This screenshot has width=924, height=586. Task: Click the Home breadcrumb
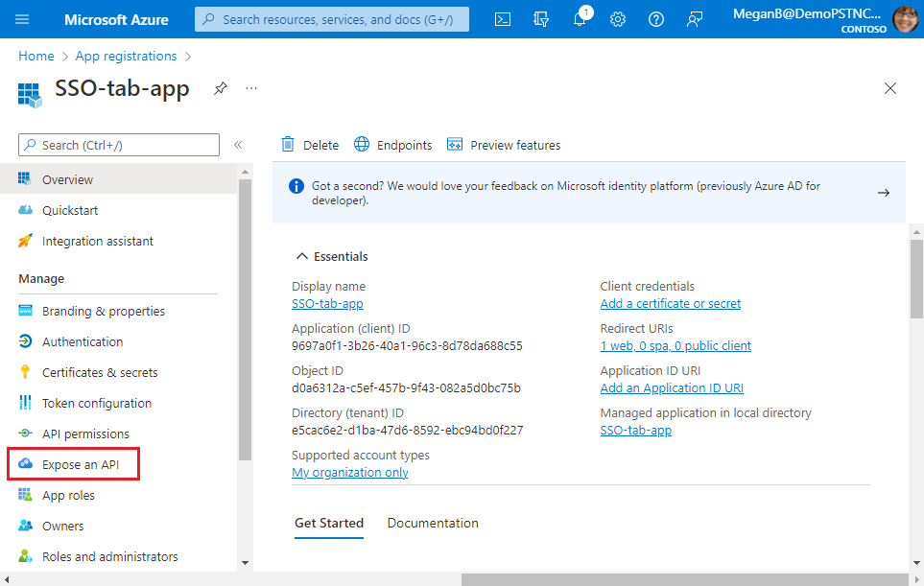tap(36, 56)
